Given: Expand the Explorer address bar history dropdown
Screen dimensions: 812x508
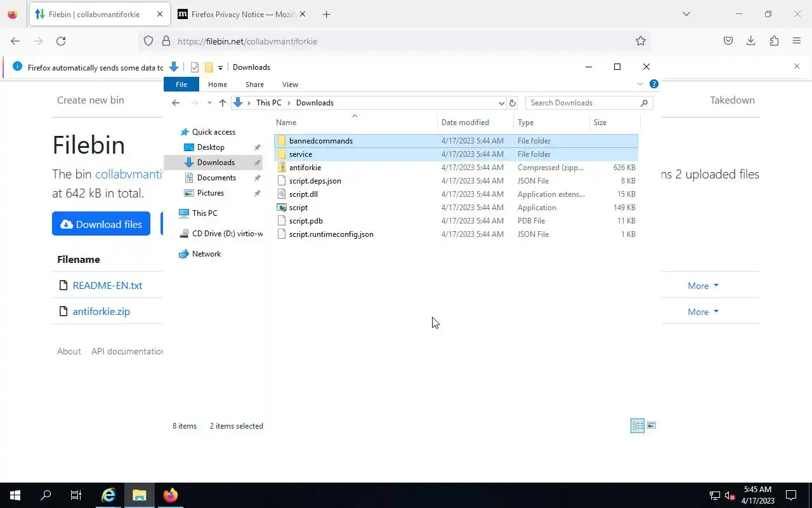Looking at the screenshot, I should tap(501, 103).
